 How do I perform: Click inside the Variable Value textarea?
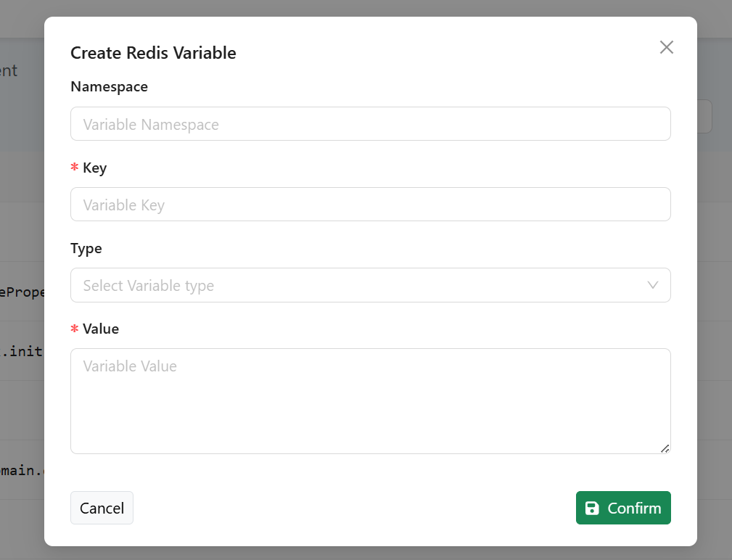tap(371, 401)
